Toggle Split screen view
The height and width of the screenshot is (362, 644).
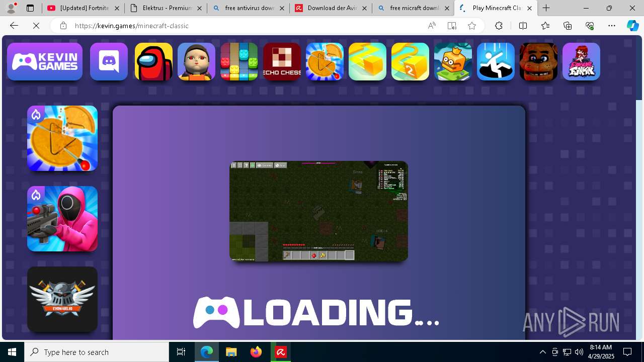click(523, 26)
